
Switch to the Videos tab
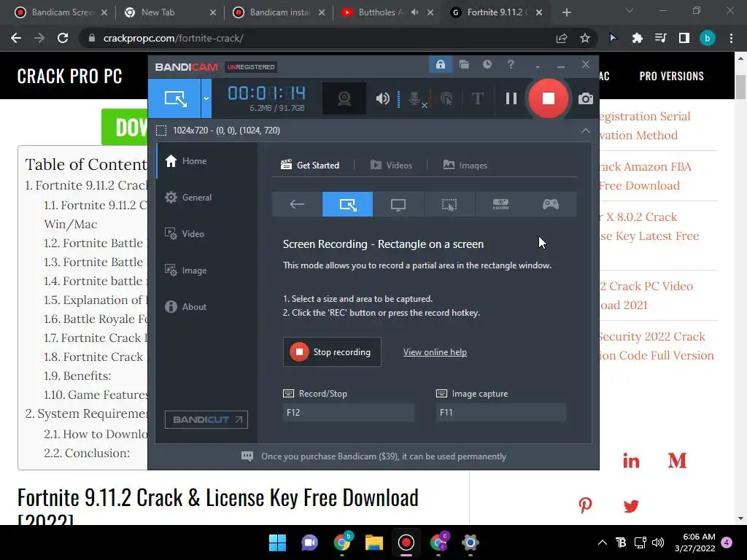(x=391, y=166)
